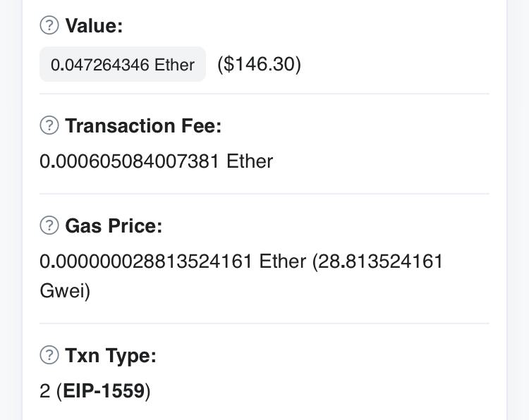Click the divider line below the Value row
The image size is (529, 420).
(264, 94)
